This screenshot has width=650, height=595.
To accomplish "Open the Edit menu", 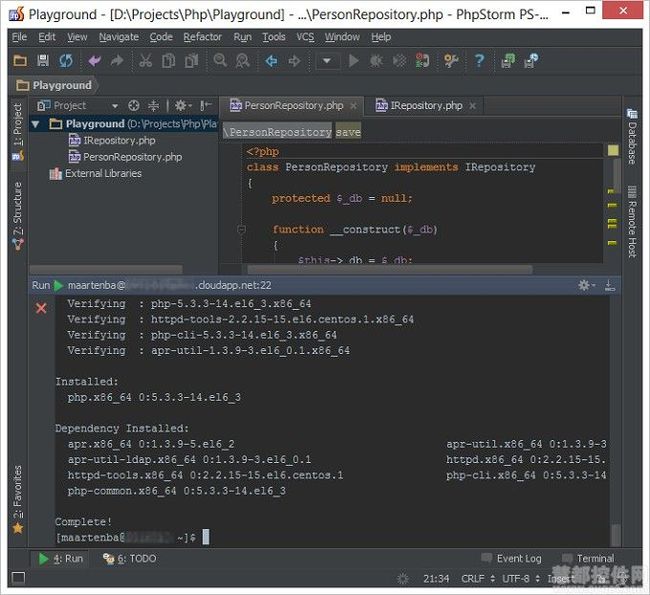I will (x=47, y=37).
